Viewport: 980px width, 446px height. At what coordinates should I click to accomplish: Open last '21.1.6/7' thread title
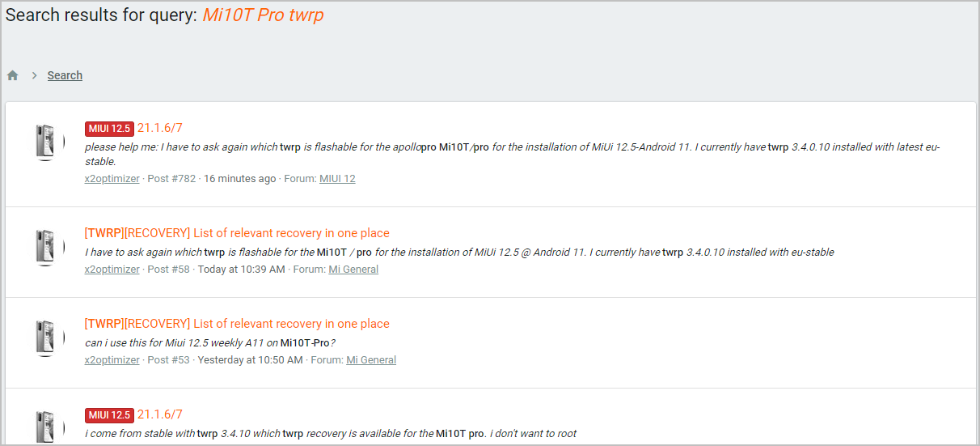(x=160, y=414)
